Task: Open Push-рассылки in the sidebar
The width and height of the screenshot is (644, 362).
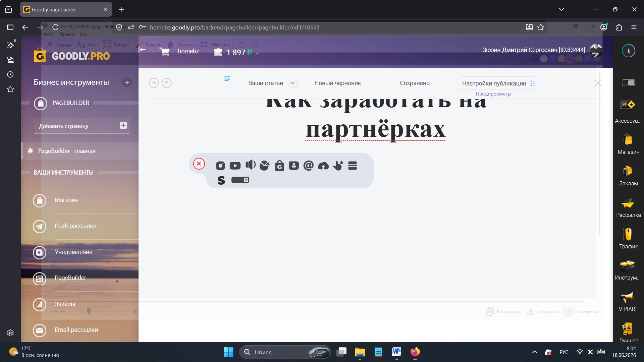Action: tap(75, 226)
